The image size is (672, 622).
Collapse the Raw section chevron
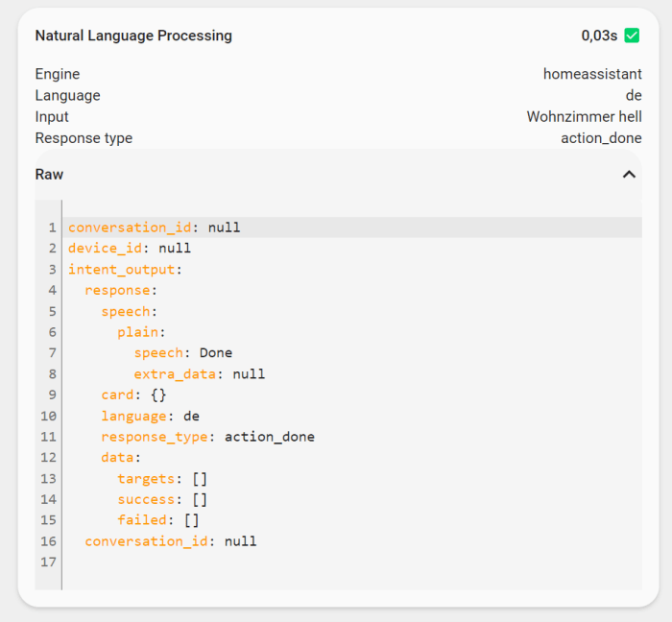coord(629,175)
